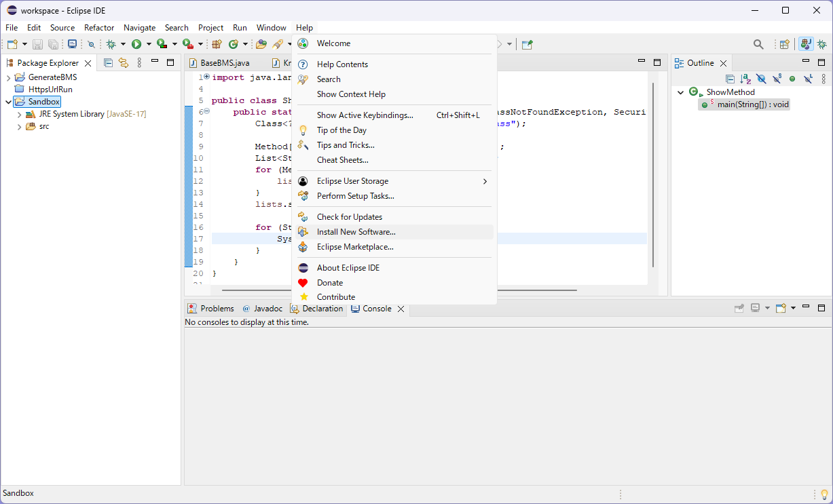Toggle Hide Static Fields and Methods
Viewport: 833px width, 504px height.
(777, 79)
